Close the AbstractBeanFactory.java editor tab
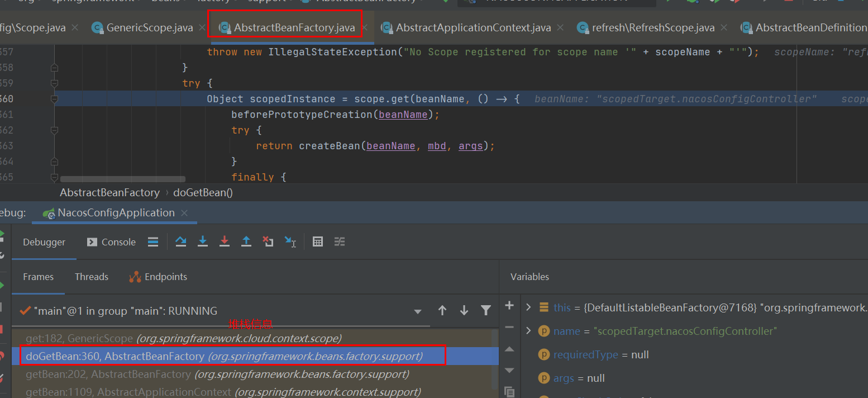The height and width of the screenshot is (398, 868). (x=365, y=27)
